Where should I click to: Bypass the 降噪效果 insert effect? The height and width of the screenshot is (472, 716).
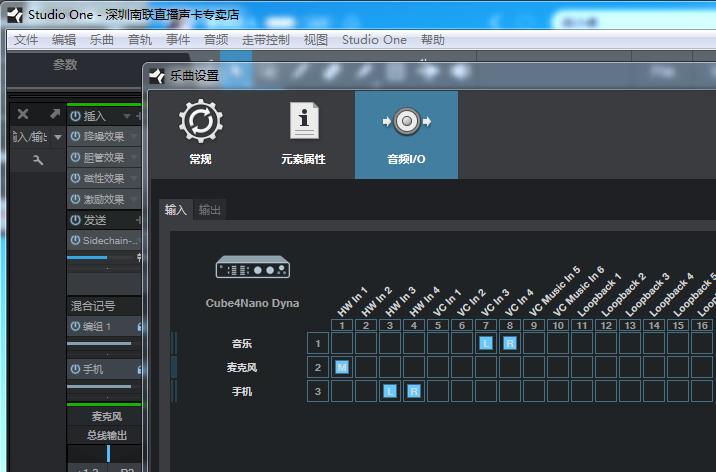75,136
